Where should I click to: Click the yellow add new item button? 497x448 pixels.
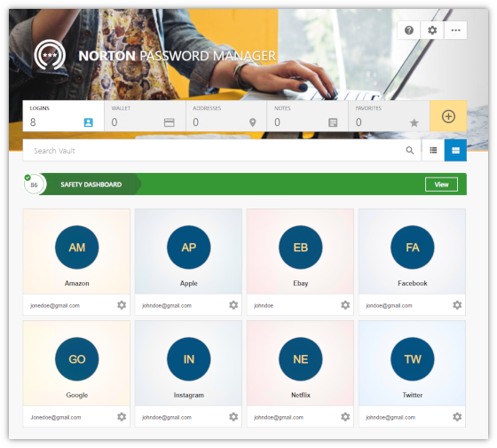(x=448, y=116)
